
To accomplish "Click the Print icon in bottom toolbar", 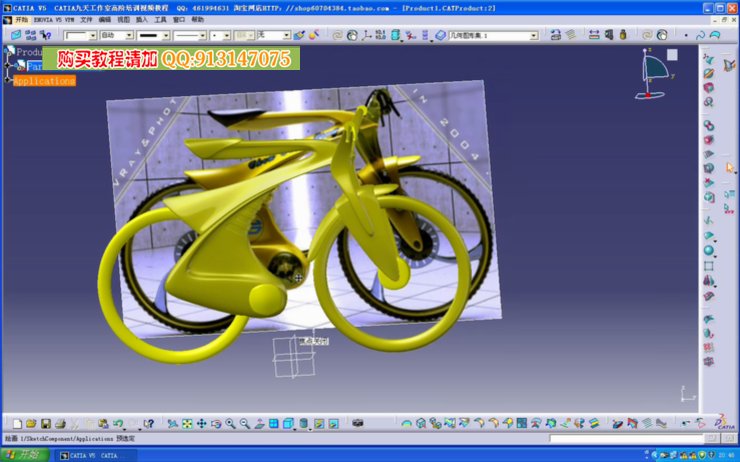I will pyautogui.click(x=60, y=424).
